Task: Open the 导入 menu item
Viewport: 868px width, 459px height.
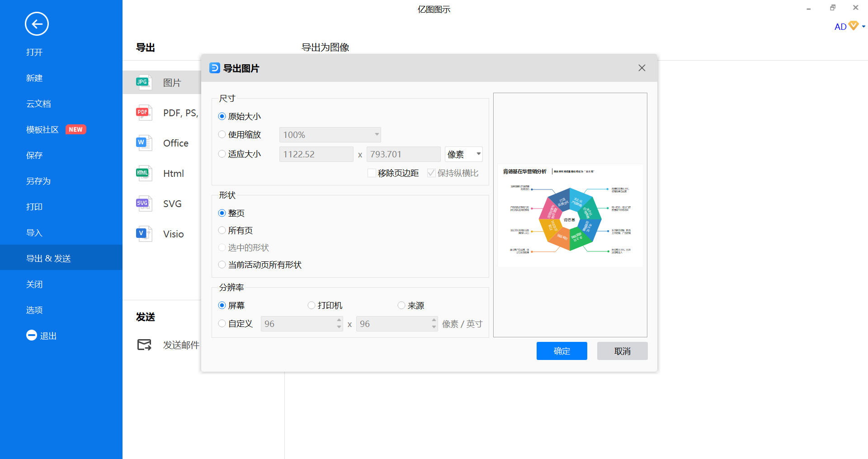Action: point(34,232)
